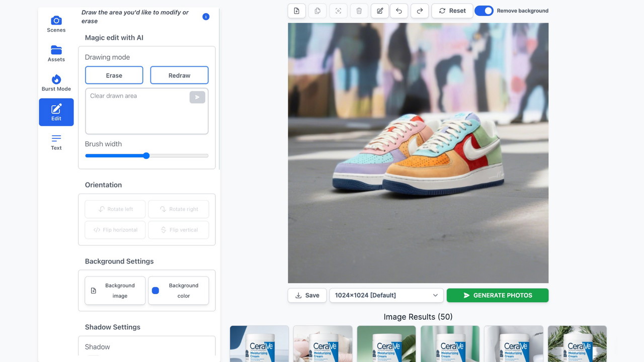Open the Text tool panel
The image size is (644, 362).
[56, 142]
